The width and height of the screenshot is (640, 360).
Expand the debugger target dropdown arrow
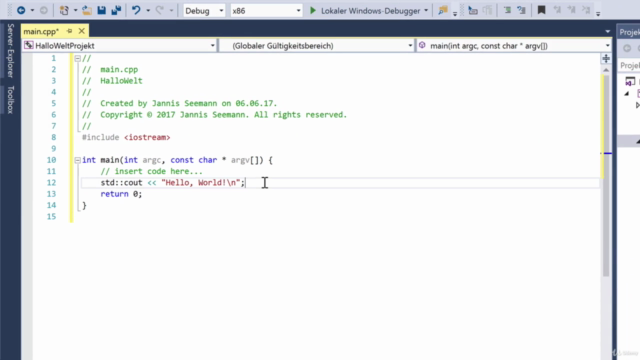click(426, 11)
